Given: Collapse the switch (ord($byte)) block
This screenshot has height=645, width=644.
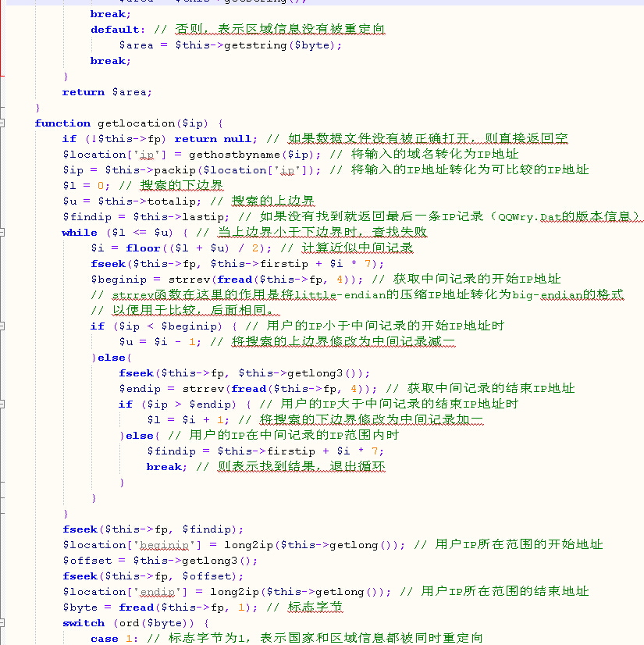Looking at the screenshot, I should click(x=3, y=623).
